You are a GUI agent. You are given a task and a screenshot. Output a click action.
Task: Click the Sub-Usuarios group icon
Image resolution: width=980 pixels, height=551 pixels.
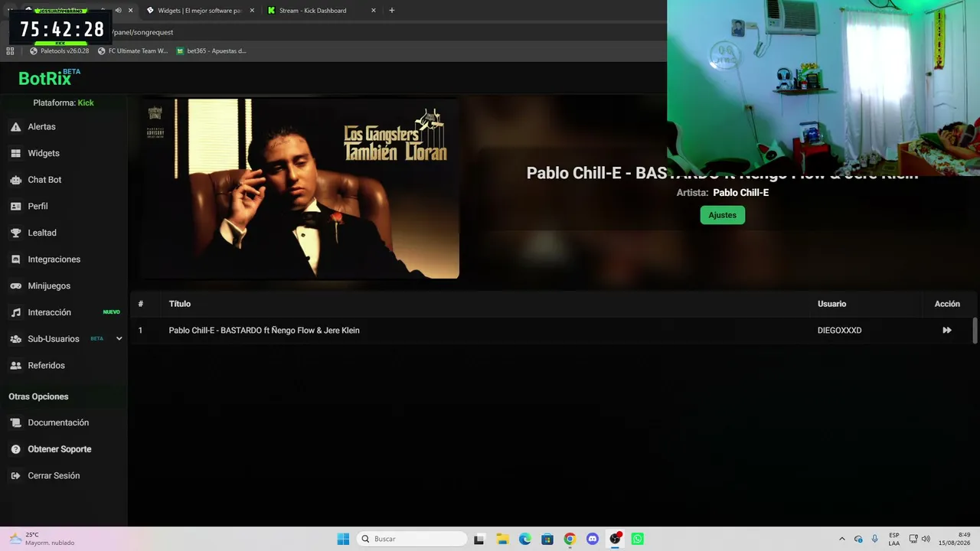click(15, 339)
